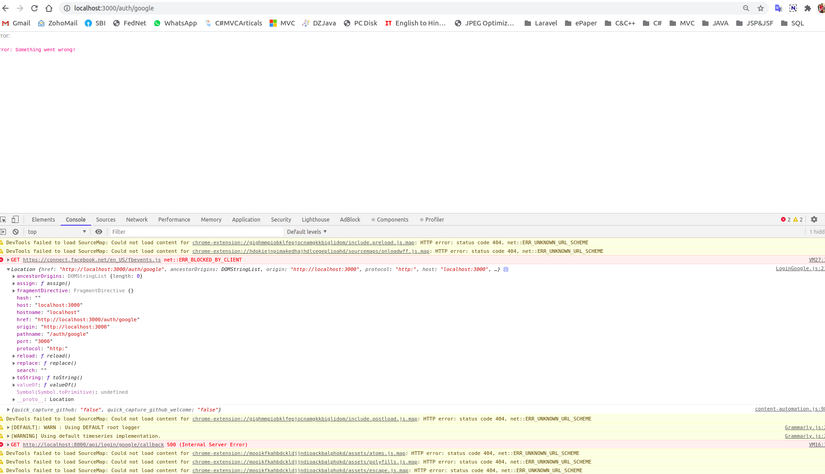Expand the __proto__ Location entry
Image resolution: width=825 pixels, height=474 pixels.
[x=14, y=400]
